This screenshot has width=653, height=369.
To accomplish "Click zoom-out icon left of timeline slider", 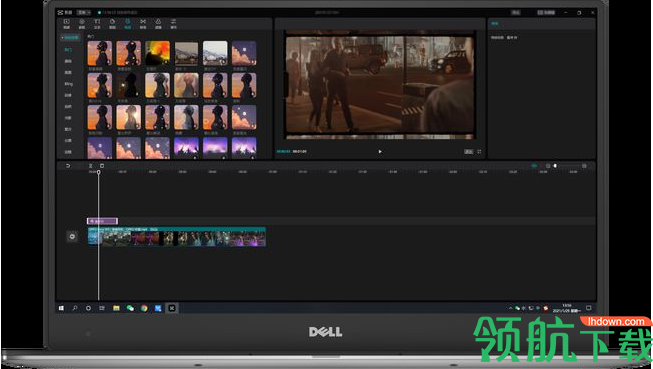I will click(548, 166).
